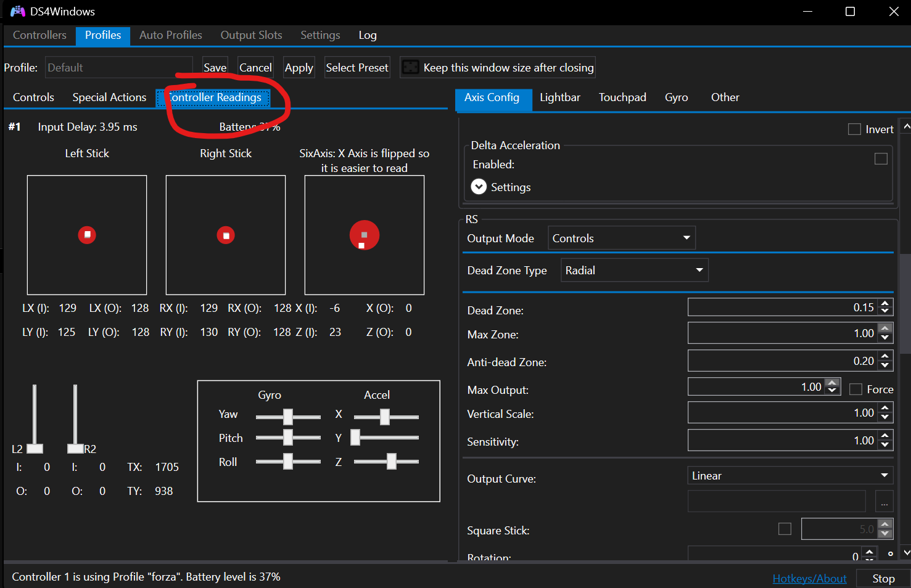
Task: Lower Sensitivity using its down arrow
Action: pyautogui.click(x=885, y=444)
